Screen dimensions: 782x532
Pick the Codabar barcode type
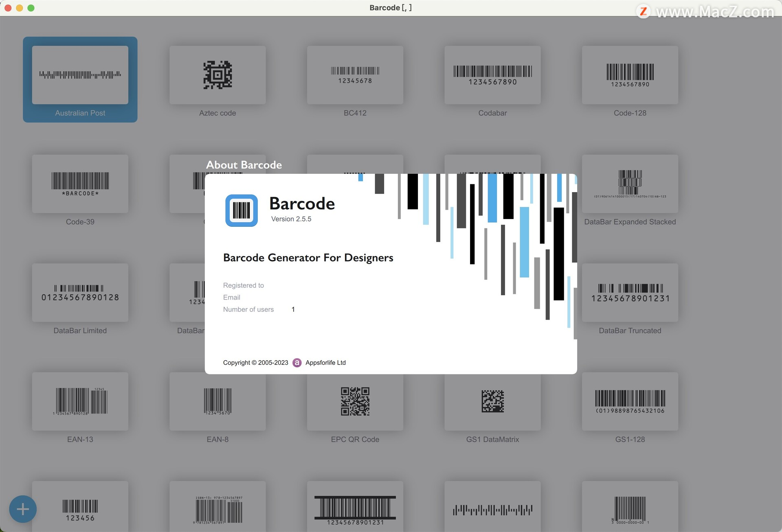click(x=492, y=75)
